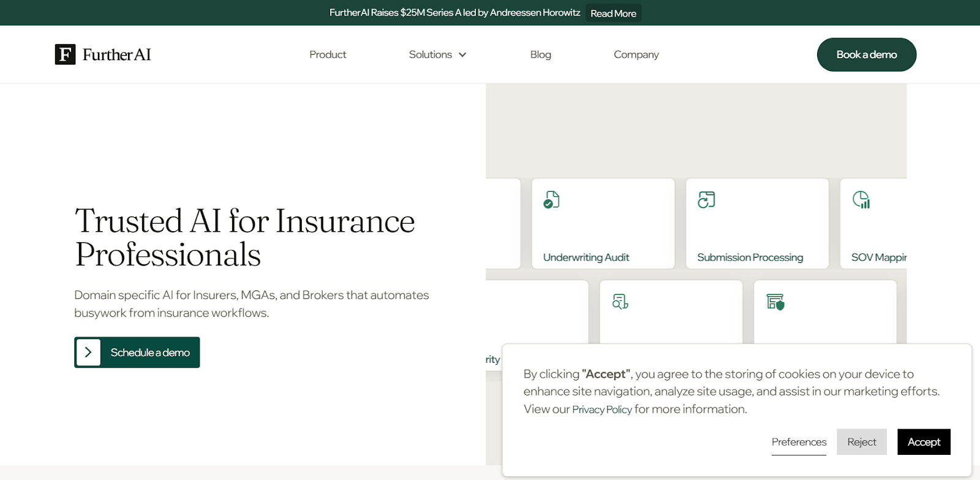980x480 pixels.
Task: Expand the Solutions dropdown chevron
Action: [462, 55]
